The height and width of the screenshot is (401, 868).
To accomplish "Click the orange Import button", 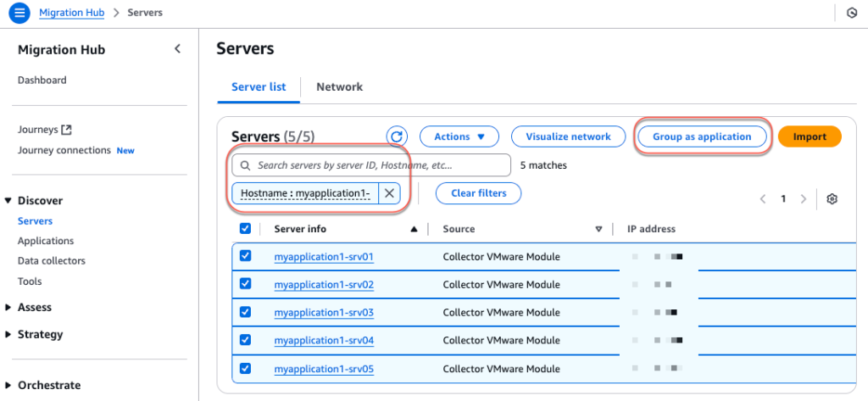I will pyautogui.click(x=810, y=136).
